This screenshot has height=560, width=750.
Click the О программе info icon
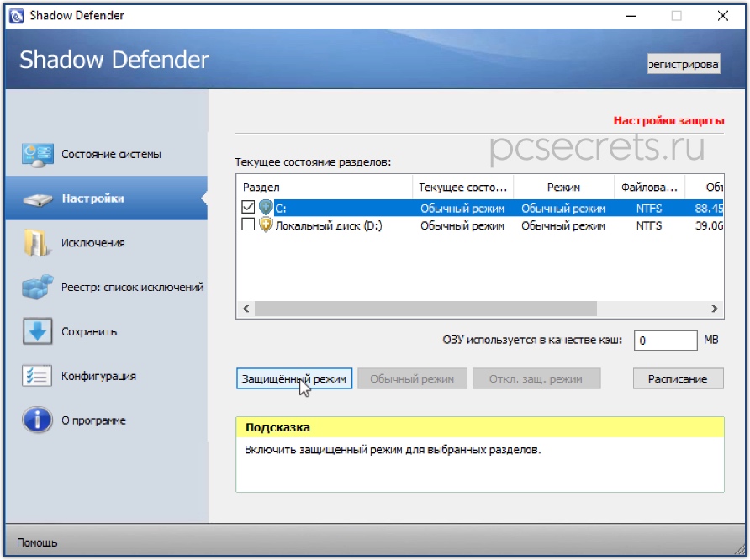tap(37, 420)
